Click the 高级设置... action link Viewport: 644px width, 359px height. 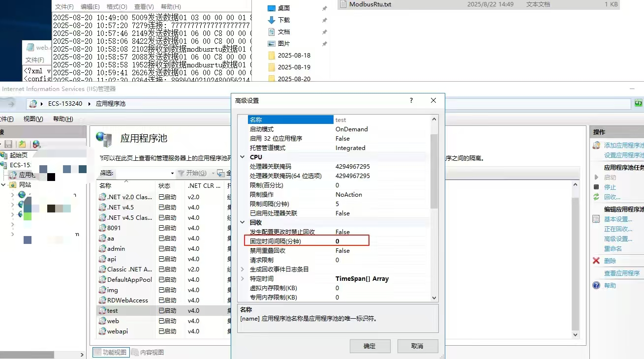point(618,239)
